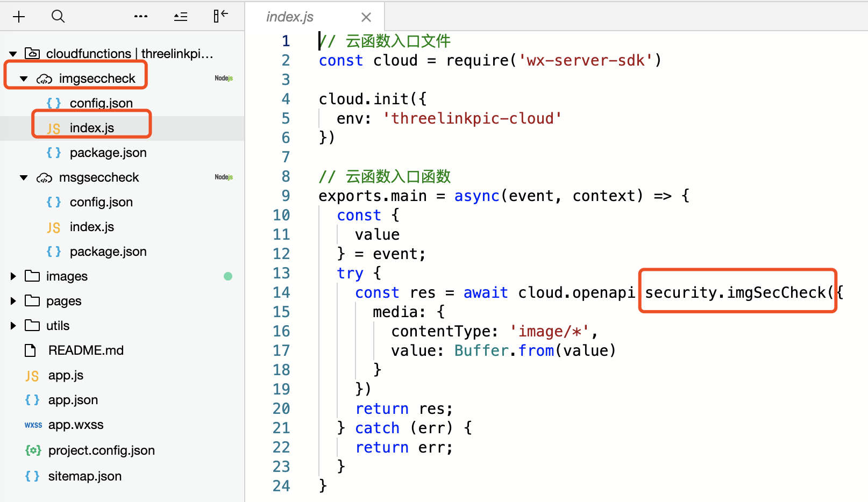
Task: Open the three-dots more options menu
Action: click(141, 17)
